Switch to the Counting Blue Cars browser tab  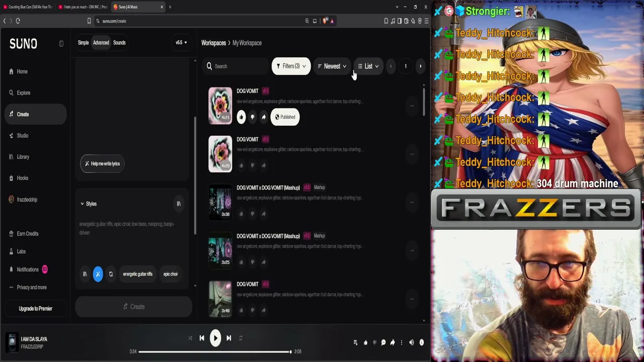[x=28, y=7]
